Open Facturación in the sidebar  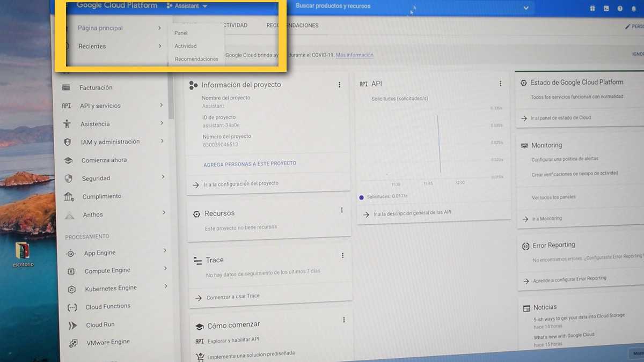pyautogui.click(x=96, y=87)
